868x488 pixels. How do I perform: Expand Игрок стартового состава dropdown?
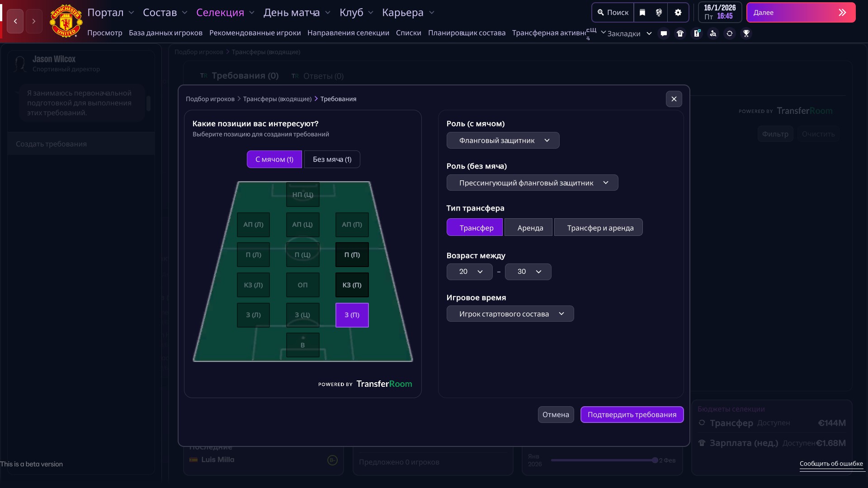tap(510, 314)
